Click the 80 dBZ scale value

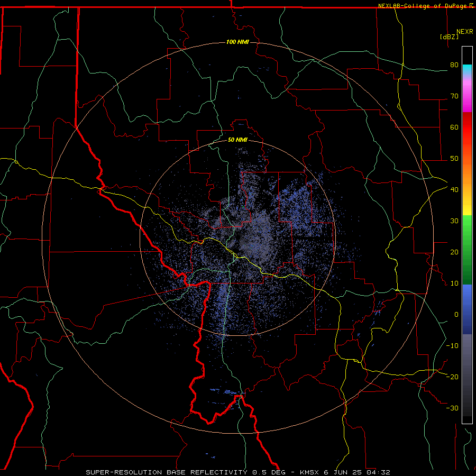click(x=454, y=65)
